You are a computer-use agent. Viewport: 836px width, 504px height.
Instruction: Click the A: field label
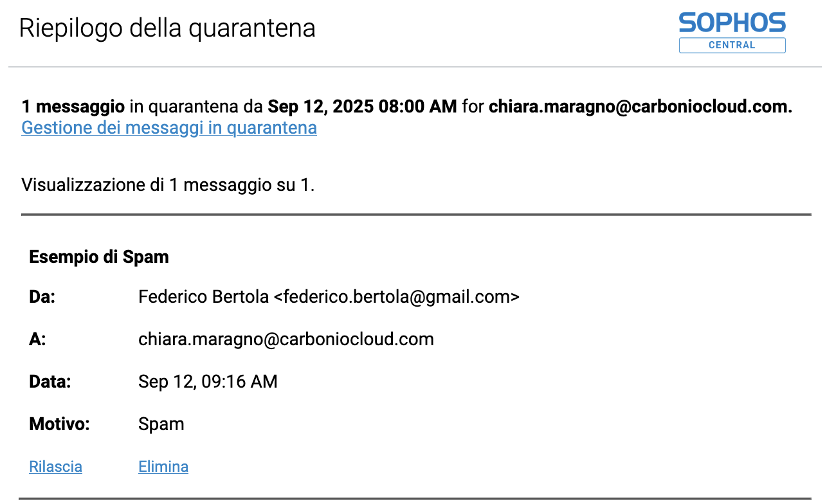point(37,339)
